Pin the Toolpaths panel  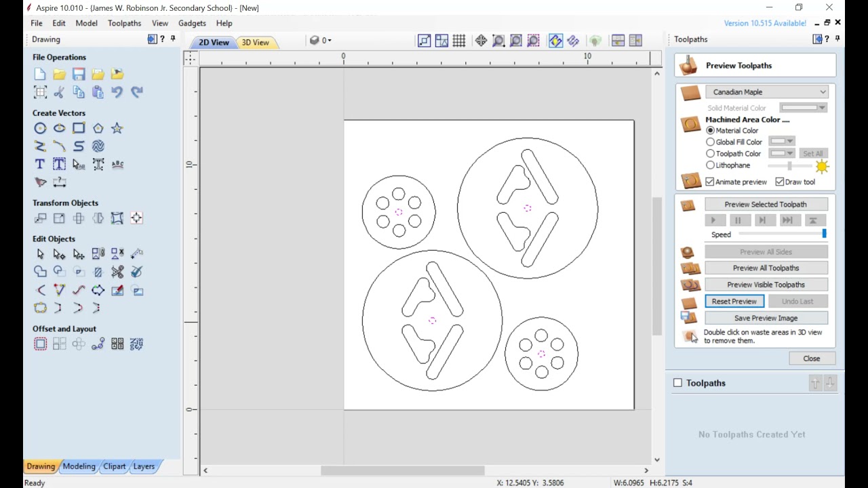point(838,39)
